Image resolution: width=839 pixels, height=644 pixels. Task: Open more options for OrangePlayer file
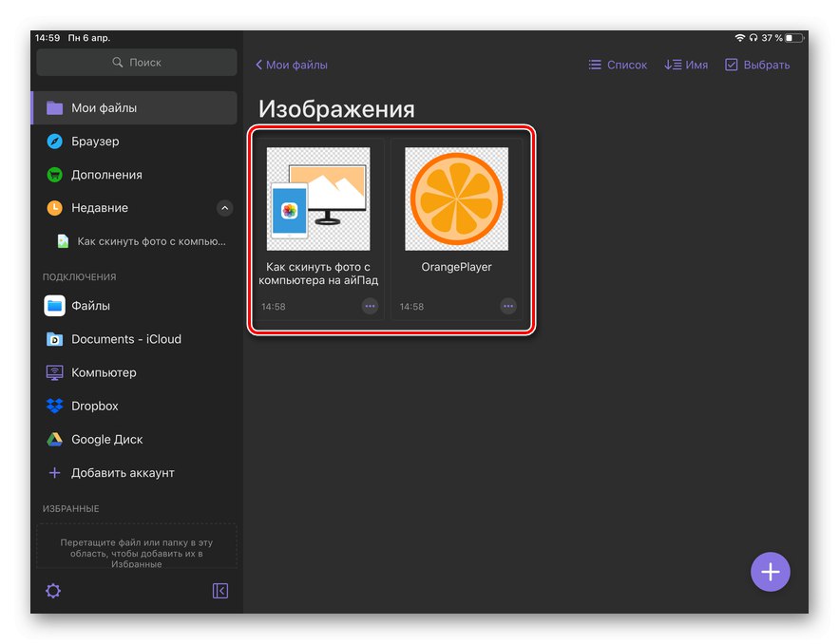point(508,306)
